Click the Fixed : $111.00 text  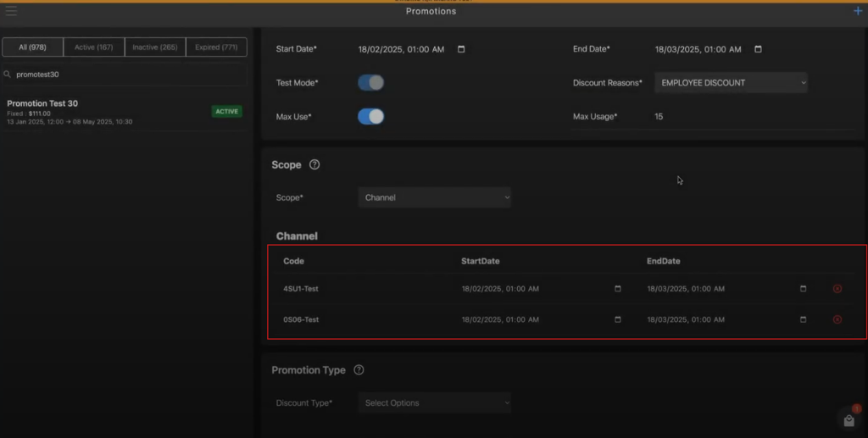(x=29, y=114)
